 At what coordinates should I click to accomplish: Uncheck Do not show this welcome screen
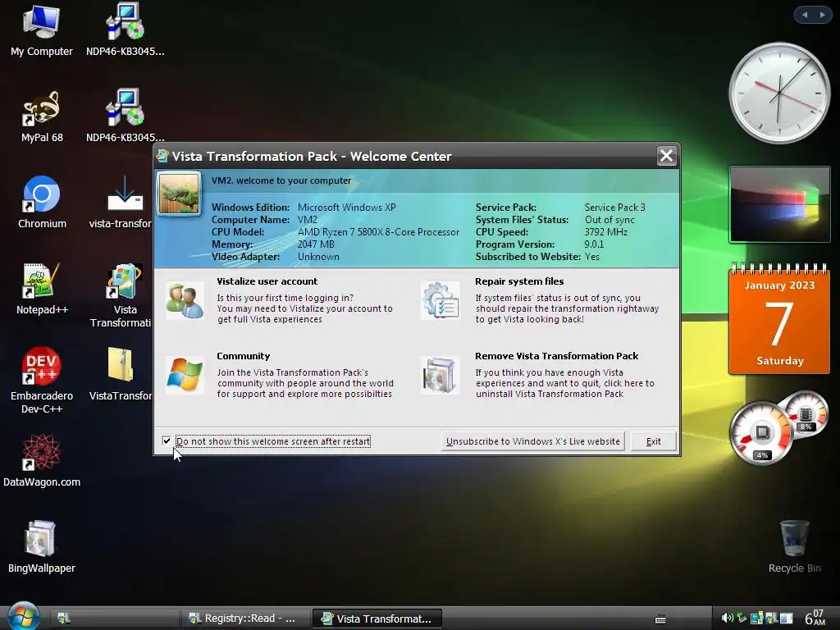point(167,441)
